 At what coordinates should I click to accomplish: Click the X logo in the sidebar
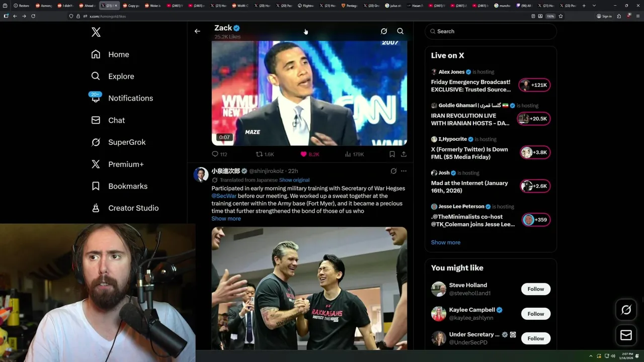click(x=96, y=32)
